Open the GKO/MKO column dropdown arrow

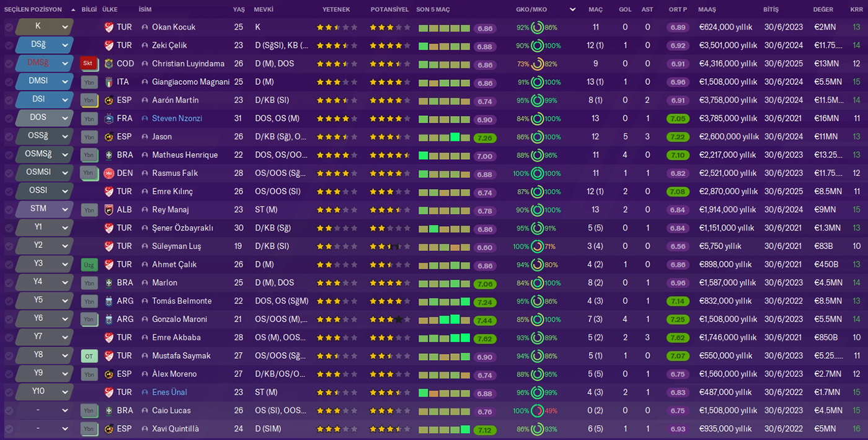point(573,9)
